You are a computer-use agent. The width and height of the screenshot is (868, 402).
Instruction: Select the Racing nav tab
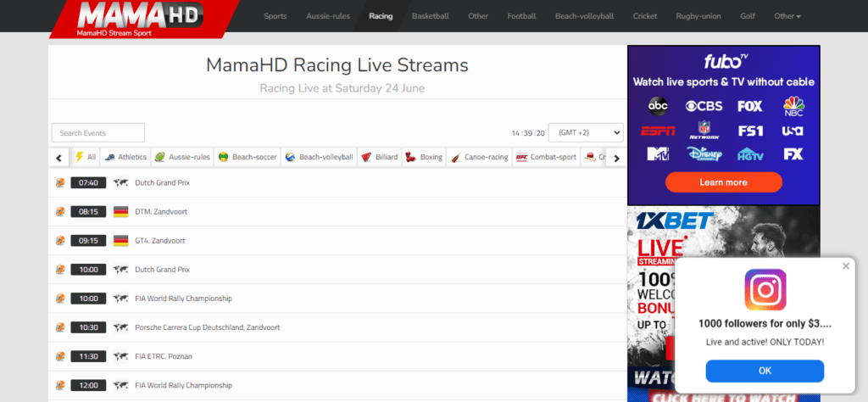[381, 16]
